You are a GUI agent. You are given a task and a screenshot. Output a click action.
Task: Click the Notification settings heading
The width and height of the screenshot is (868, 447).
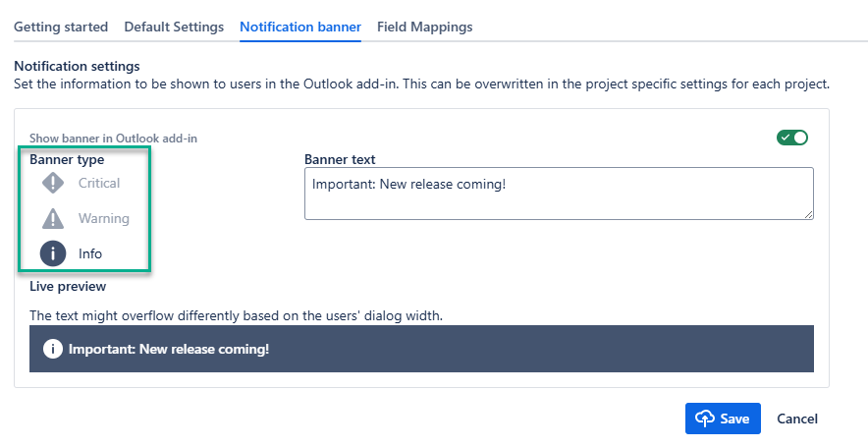tap(77, 66)
